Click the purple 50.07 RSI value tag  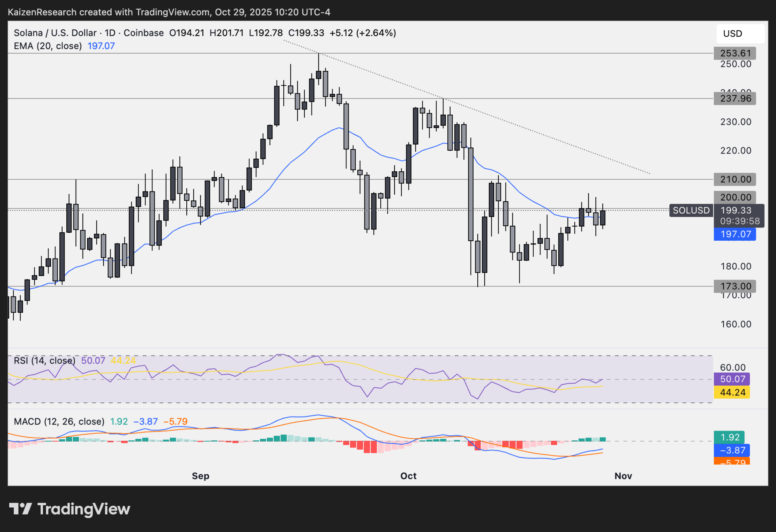click(x=732, y=379)
